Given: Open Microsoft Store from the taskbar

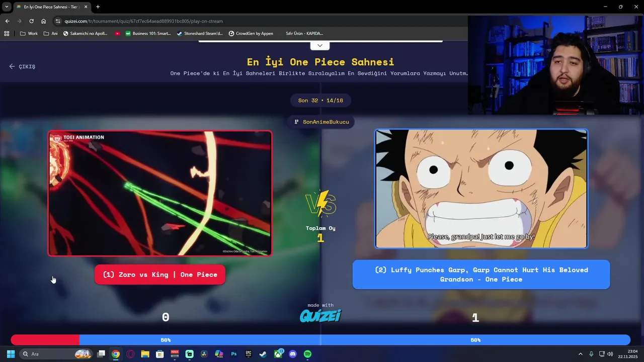Looking at the screenshot, I should pos(159,354).
